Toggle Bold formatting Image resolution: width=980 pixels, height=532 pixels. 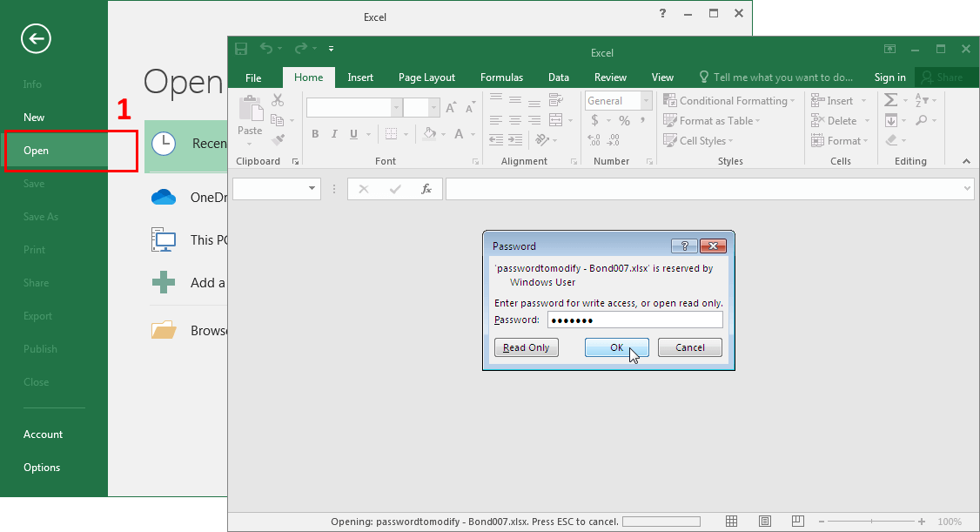click(x=316, y=134)
